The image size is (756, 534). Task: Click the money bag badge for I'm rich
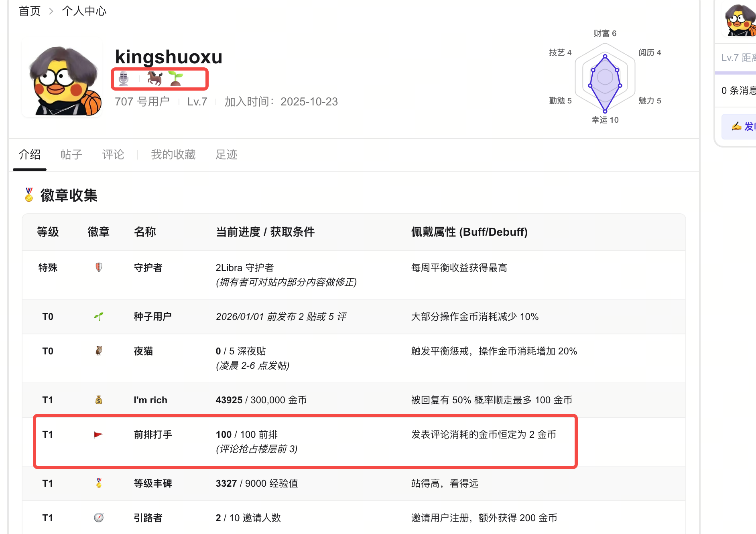99,400
